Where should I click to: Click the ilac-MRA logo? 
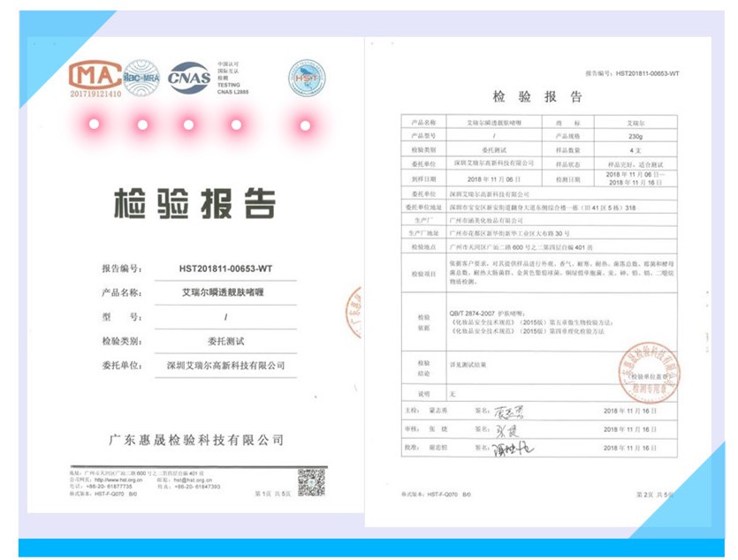click(141, 78)
